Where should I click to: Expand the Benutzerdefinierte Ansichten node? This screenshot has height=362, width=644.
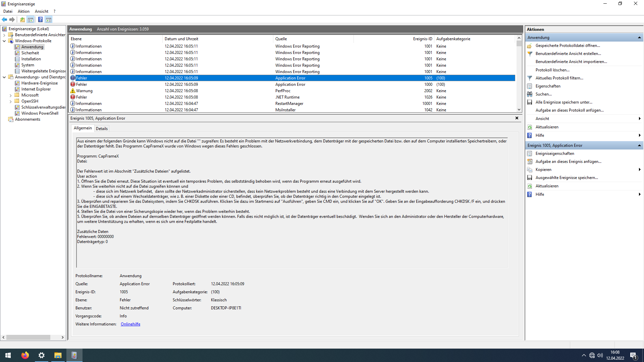pos(4,35)
